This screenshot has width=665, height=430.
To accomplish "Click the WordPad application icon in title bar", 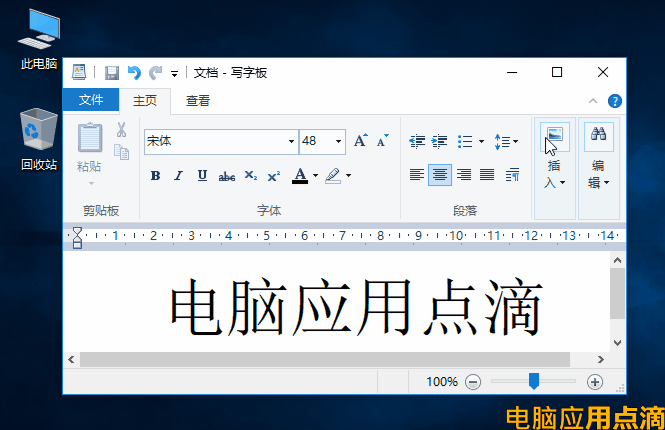I will (78, 73).
